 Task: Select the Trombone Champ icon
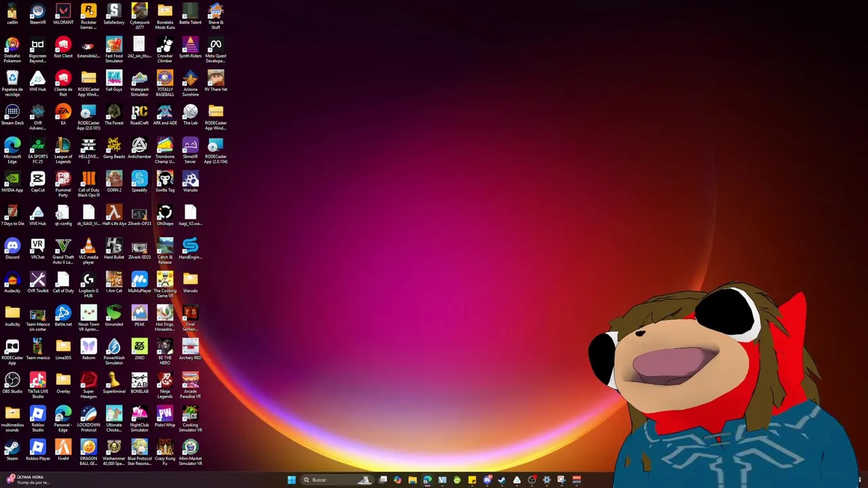click(x=165, y=150)
